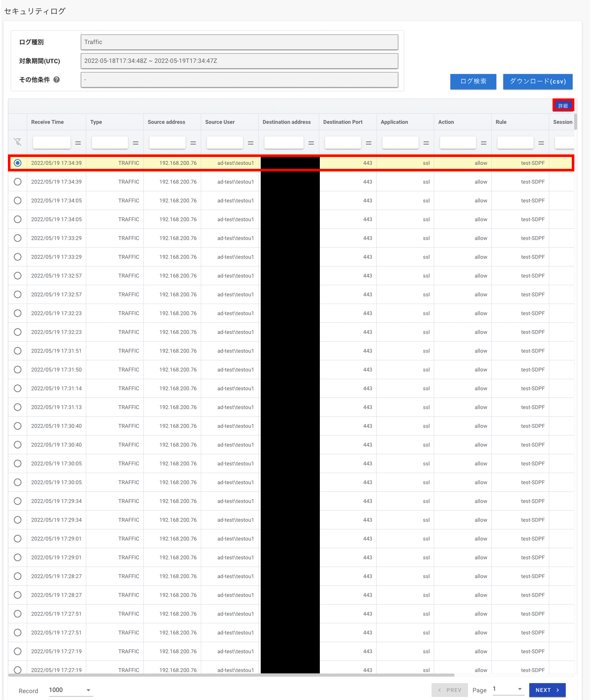
Task: Focus the 対象期間(UTC) date range field
Action: [x=239, y=61]
